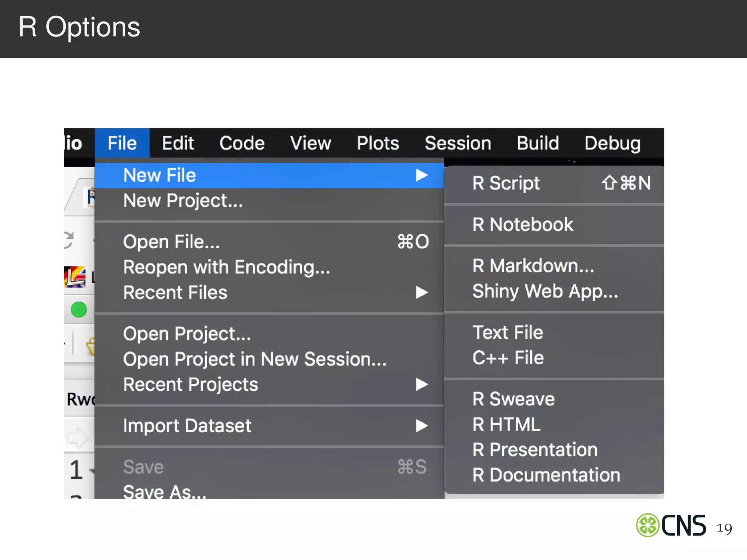
Task: Click the refresh arrow icon at left
Action: click(69, 240)
